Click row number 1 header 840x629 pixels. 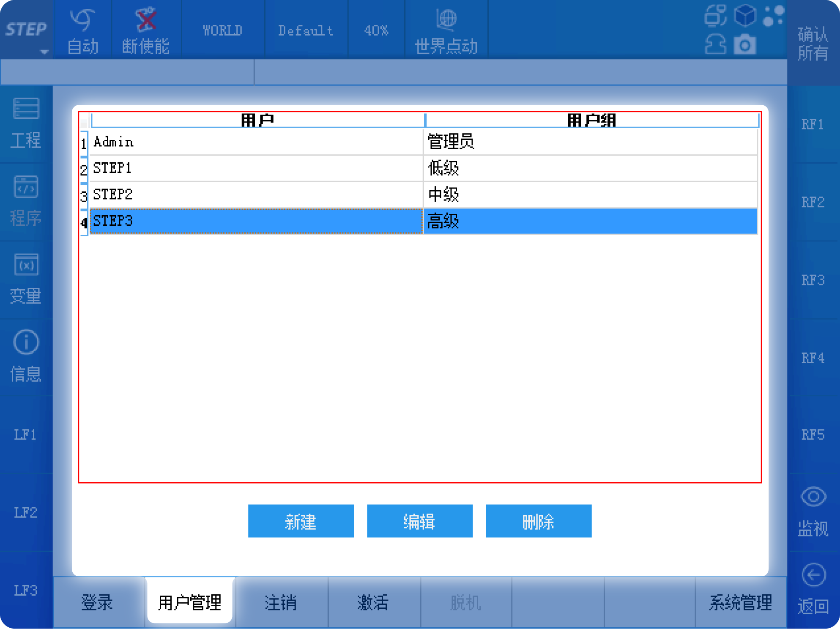(x=84, y=144)
